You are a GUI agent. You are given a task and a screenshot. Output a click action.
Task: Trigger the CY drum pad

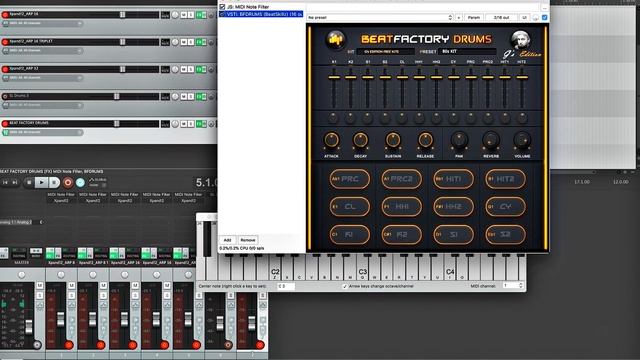[505, 207]
